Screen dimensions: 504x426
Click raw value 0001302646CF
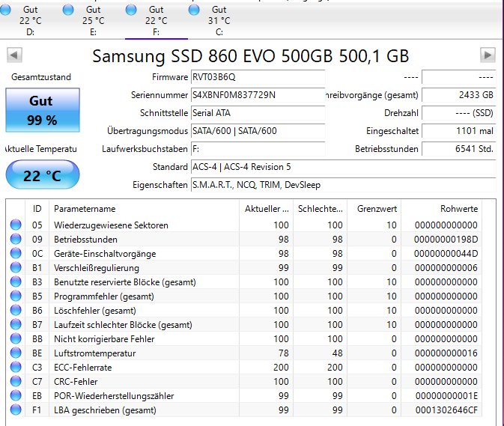[x=446, y=410]
